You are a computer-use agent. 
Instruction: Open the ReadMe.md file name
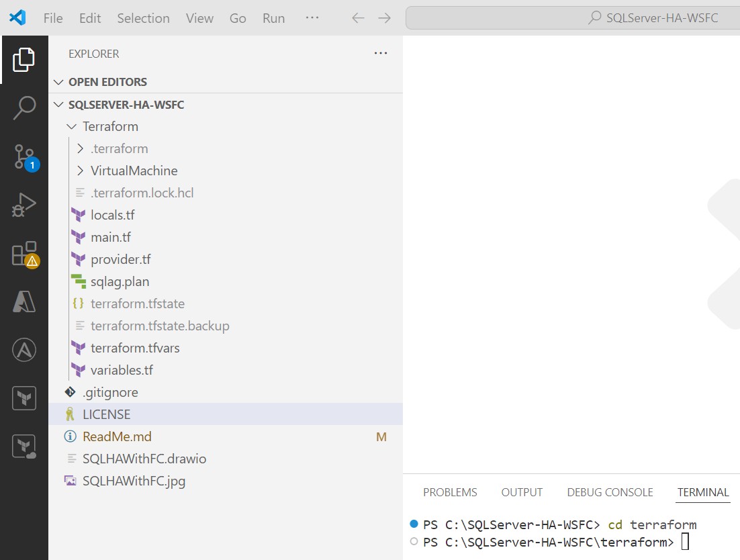(117, 436)
